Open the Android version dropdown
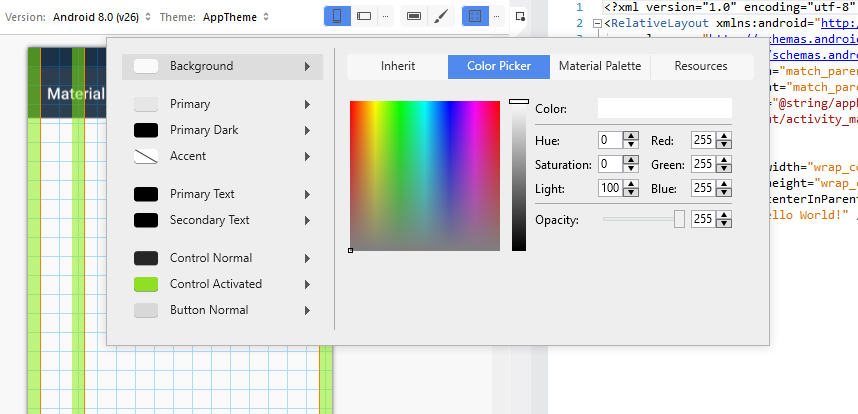858x414 pixels. (x=99, y=17)
